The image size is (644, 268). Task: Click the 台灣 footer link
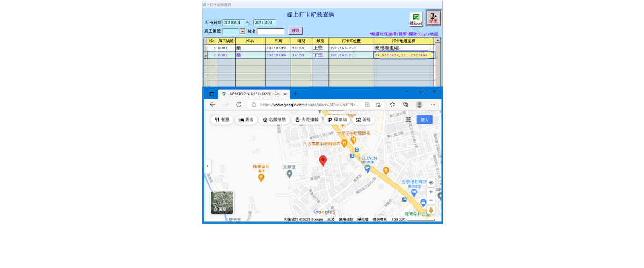click(330, 219)
